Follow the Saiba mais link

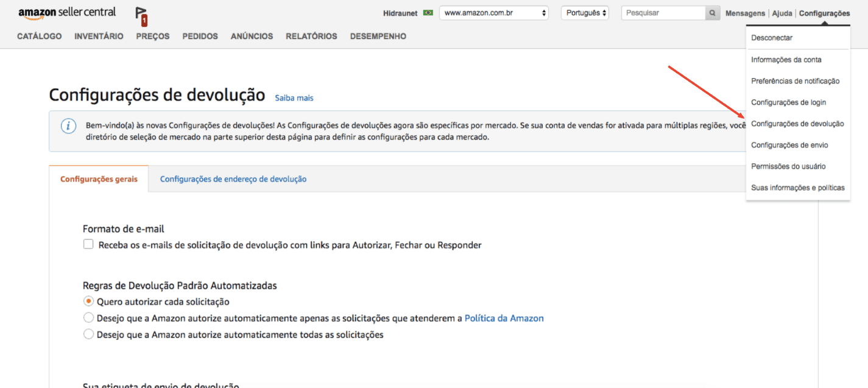[x=294, y=97]
